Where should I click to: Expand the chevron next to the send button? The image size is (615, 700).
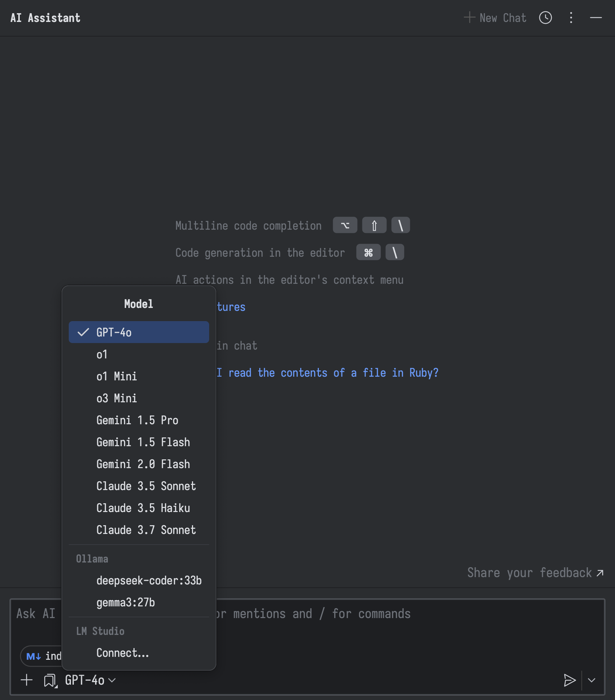[x=591, y=680]
